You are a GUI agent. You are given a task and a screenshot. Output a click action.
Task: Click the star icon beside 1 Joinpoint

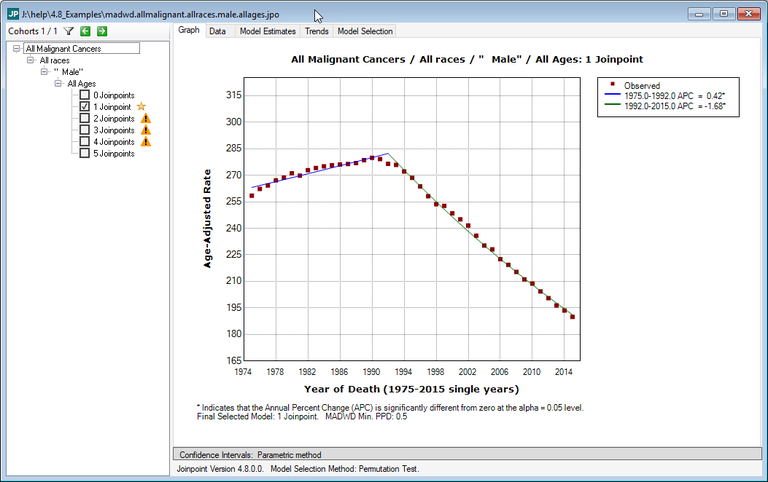click(142, 106)
